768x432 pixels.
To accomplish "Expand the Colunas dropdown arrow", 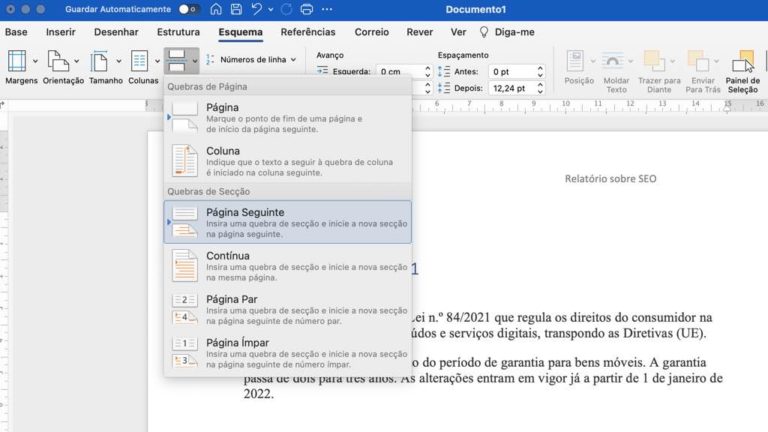I will click(x=157, y=62).
